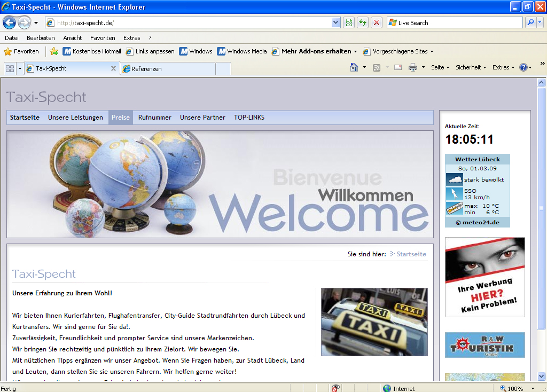Click the Favoriten star button

21,51
